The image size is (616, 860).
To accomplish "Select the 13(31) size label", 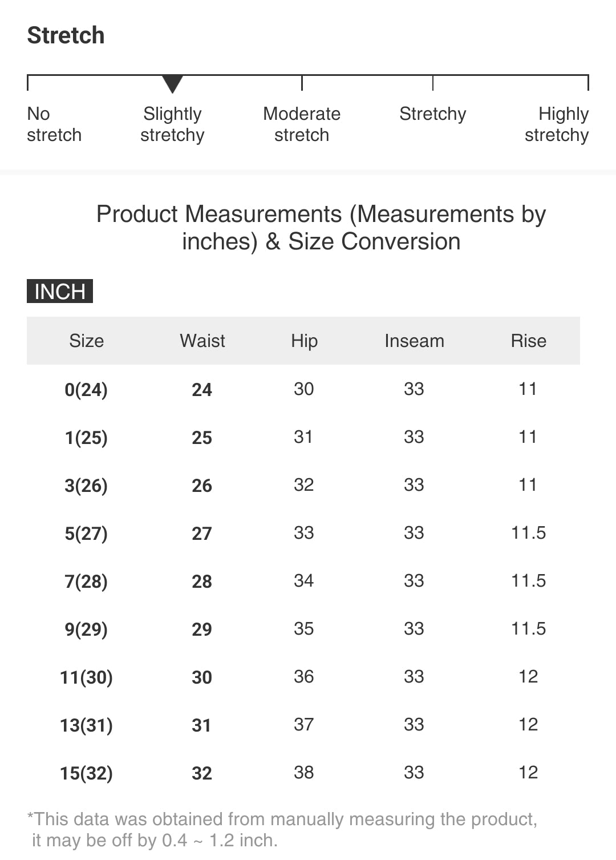I will coord(86,725).
